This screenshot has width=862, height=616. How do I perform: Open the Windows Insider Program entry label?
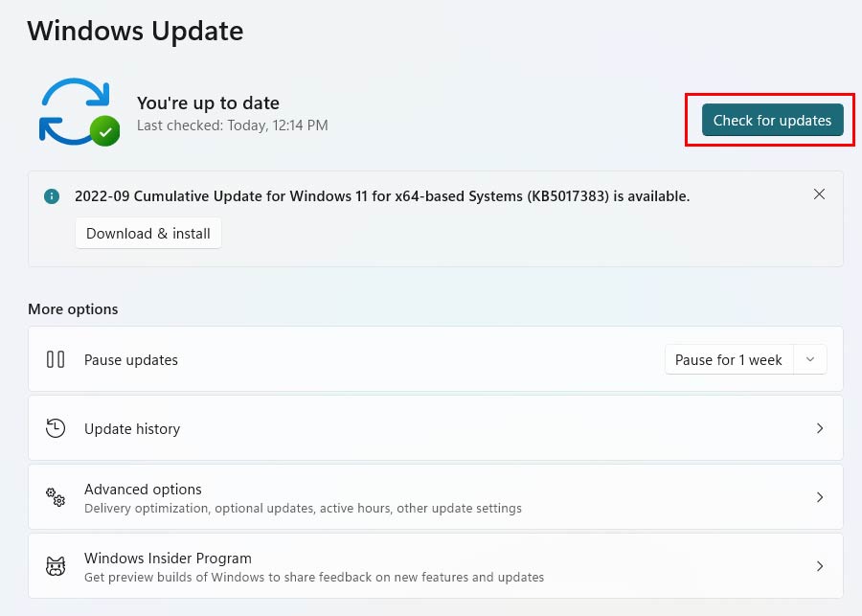[x=168, y=559]
